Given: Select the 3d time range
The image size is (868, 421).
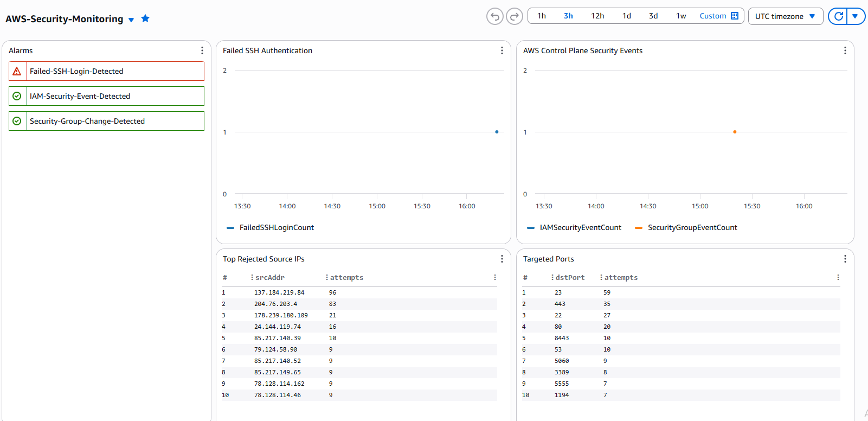Looking at the screenshot, I should [x=653, y=16].
